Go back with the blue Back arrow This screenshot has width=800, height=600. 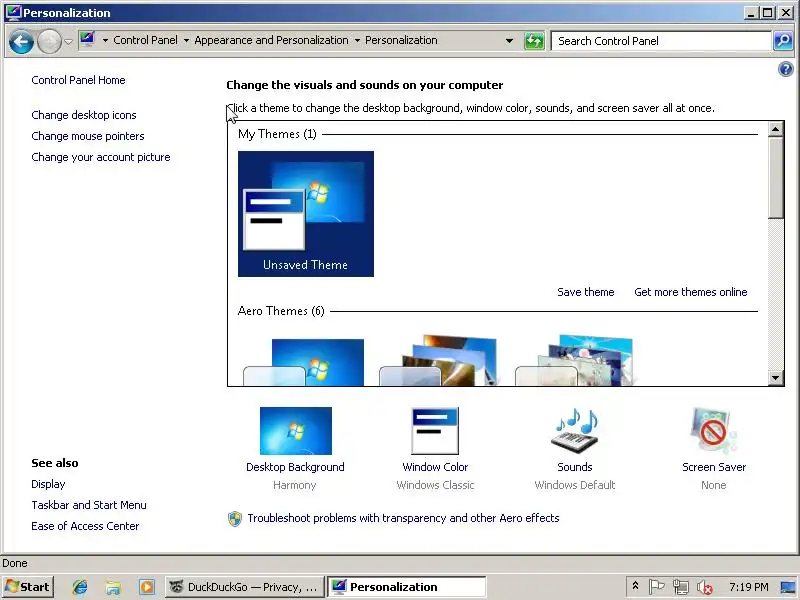pyautogui.click(x=21, y=42)
